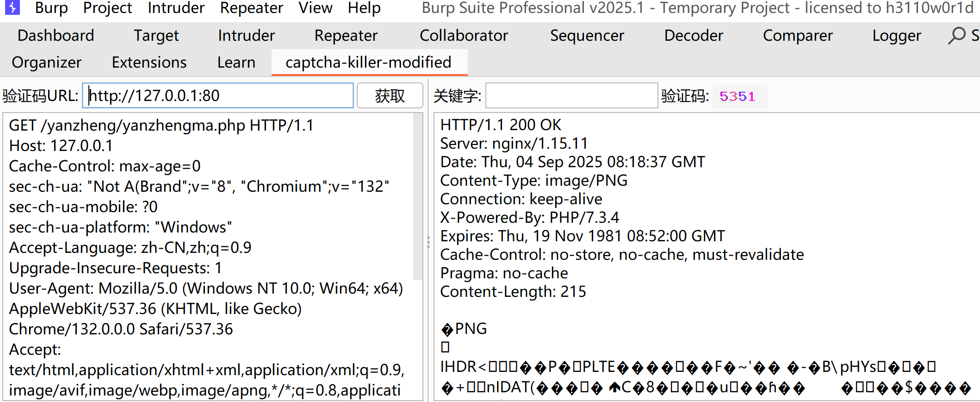
Task: Click the 5351 captcha image
Action: pos(739,96)
